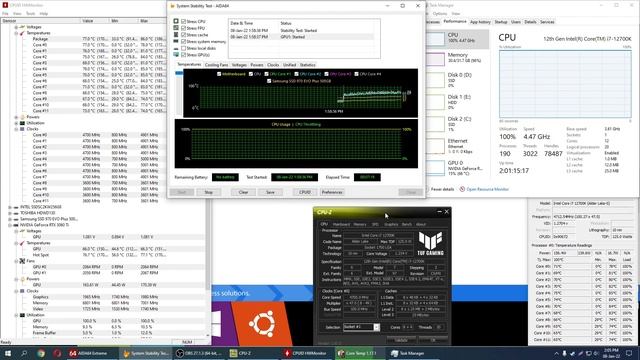Open the Mainboard tab in CPU-Z
This screenshot has height=360, width=640.
click(341, 224)
